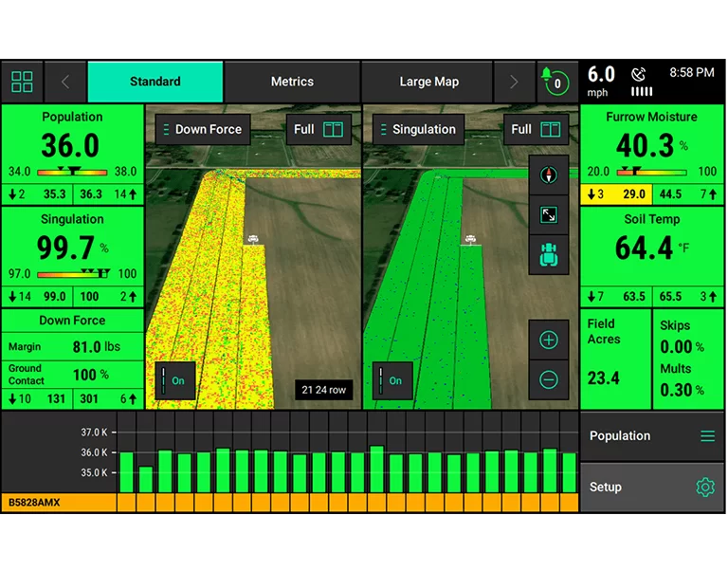Click the Setup button
The width and height of the screenshot is (728, 571).
pos(651,487)
